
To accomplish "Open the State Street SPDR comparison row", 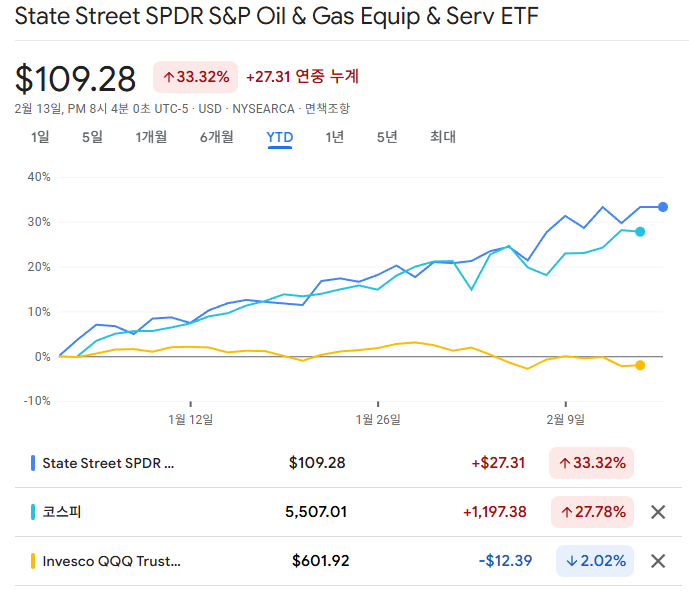I will [x=110, y=463].
